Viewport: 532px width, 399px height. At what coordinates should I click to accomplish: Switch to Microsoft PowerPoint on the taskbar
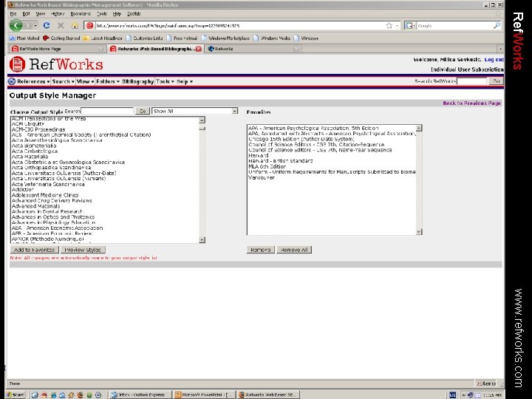(204, 395)
